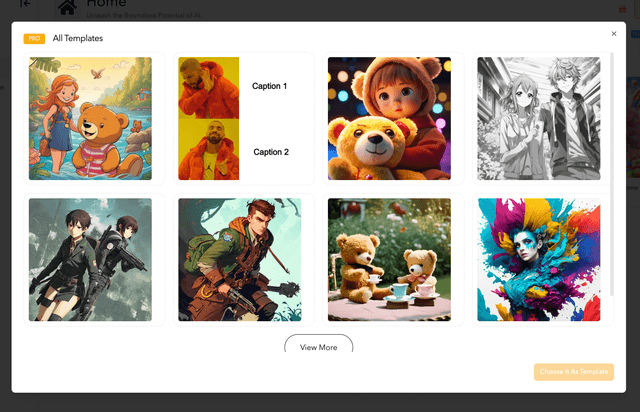This screenshot has width=640, height=412.
Task: Click the templates list vertical scrollbar
Action: pos(611,174)
